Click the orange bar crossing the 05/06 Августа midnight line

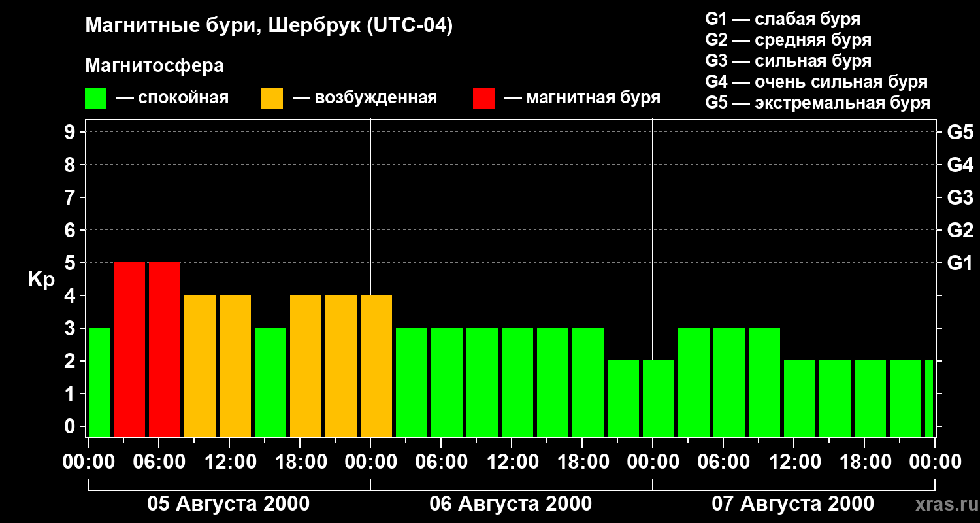376,365
